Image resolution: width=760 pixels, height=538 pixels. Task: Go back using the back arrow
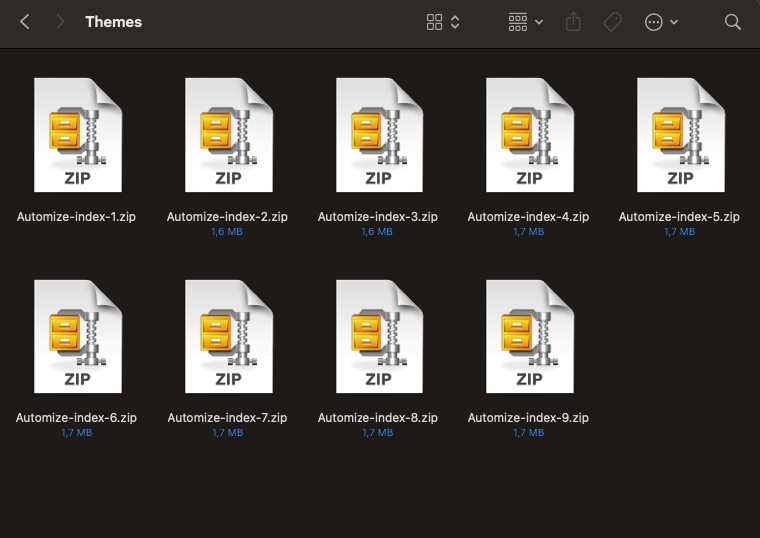(25, 22)
